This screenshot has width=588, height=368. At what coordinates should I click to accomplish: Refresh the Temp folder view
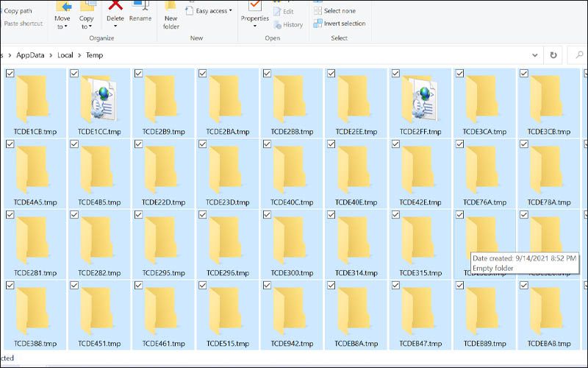click(553, 54)
